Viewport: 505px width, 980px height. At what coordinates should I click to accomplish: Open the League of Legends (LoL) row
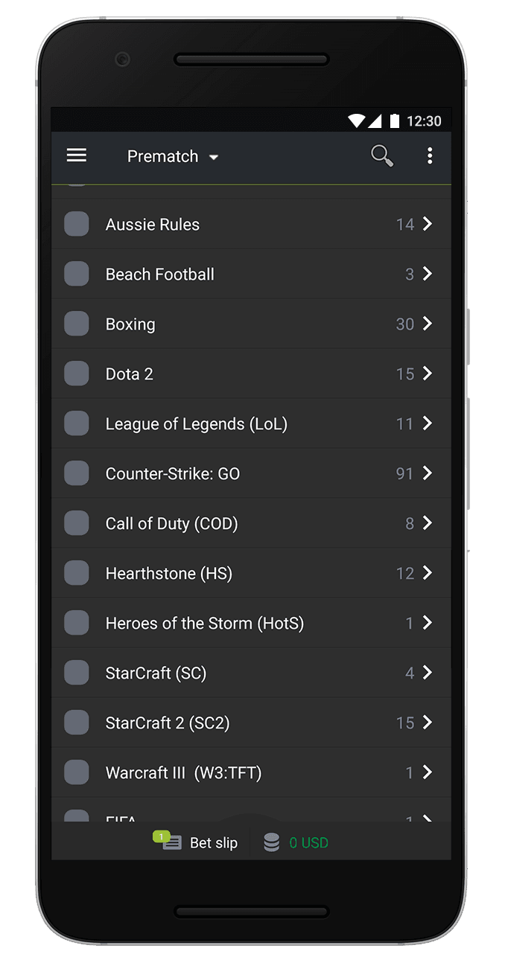[x=197, y=424]
